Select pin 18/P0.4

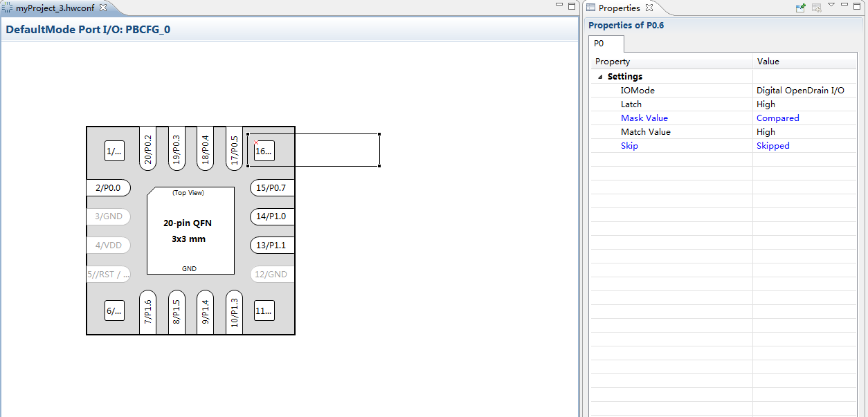pyautogui.click(x=205, y=148)
